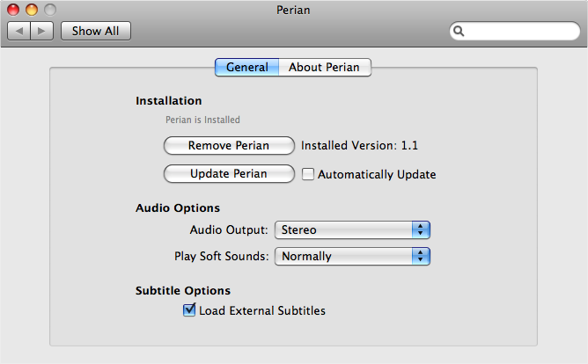Click the Play Soft Sounds dropdown arrows

[421, 257]
